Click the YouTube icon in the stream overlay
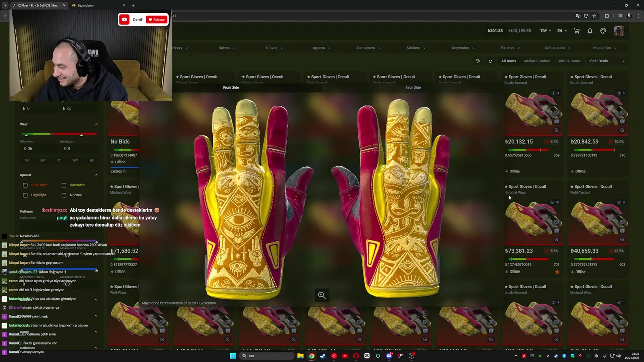 [124, 20]
